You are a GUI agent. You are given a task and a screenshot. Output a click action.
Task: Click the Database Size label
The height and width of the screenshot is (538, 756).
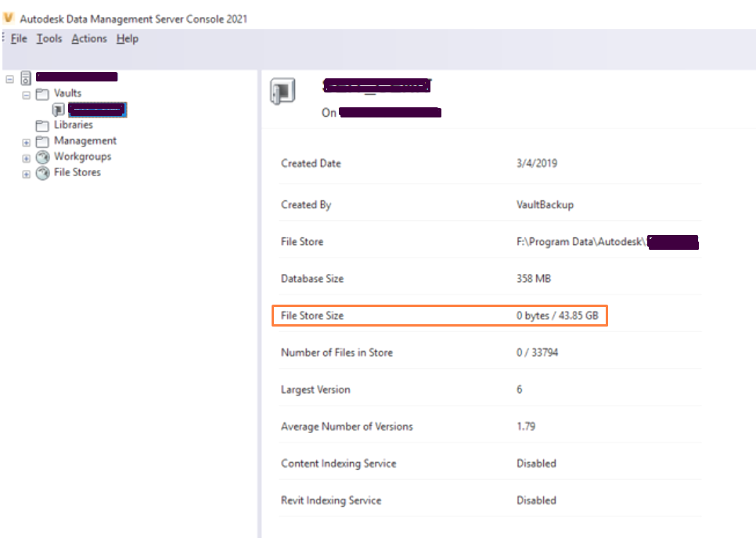[x=312, y=279]
